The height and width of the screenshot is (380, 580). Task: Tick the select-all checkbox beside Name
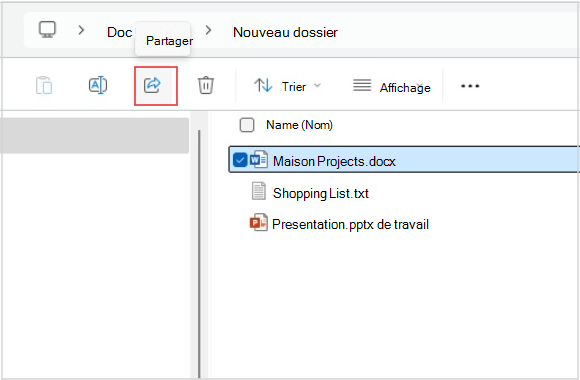pyautogui.click(x=247, y=125)
